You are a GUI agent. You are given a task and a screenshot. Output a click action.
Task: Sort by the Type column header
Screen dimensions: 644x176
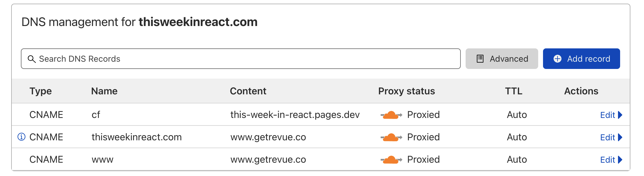[41, 91]
